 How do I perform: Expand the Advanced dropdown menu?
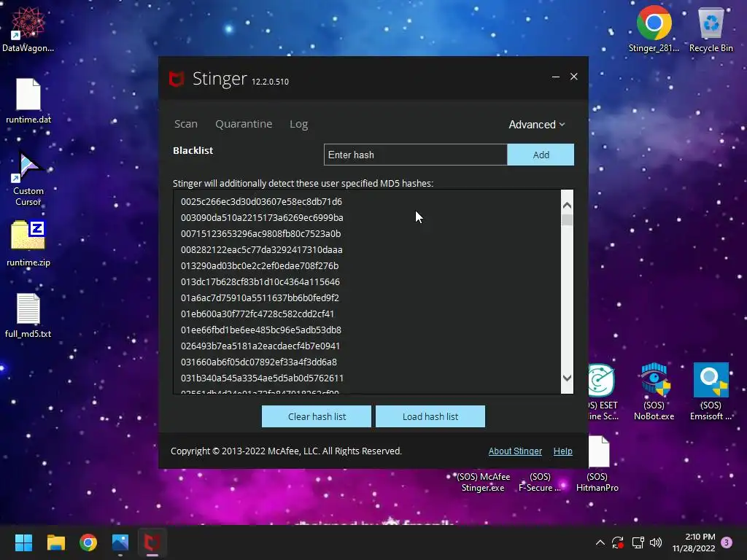tap(536, 124)
